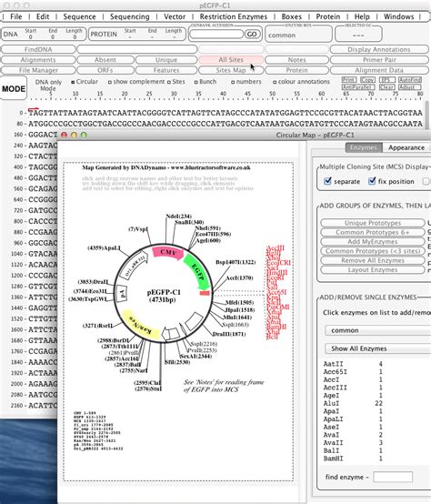Select the red MCS block on the plasmid
This screenshot has width=431, height=504.
205,293
